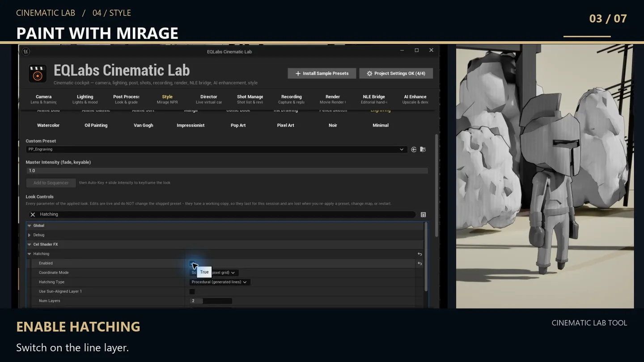Open the Custom Preset PP_Engraving dropdown
This screenshot has height=362, width=644.
(x=216, y=149)
